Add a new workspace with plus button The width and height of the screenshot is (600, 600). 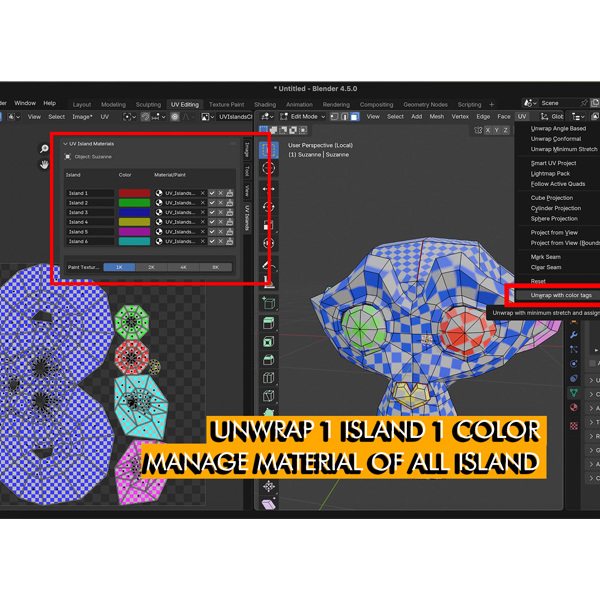(x=492, y=104)
